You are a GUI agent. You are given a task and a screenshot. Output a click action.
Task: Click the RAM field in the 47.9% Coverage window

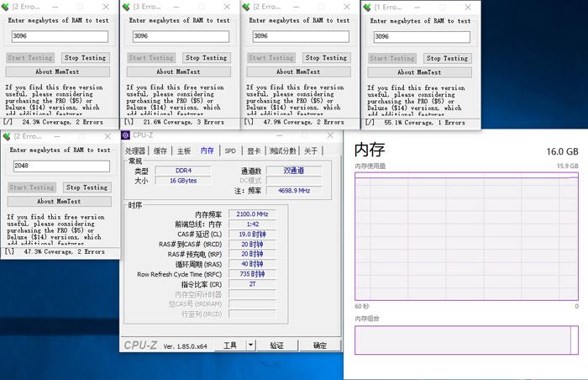coord(301,36)
